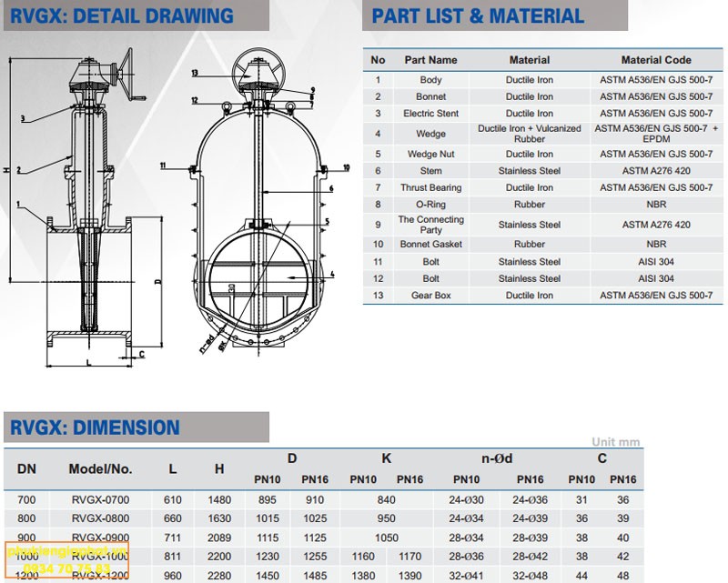Click '1170' K PN16 value cell

point(409,556)
